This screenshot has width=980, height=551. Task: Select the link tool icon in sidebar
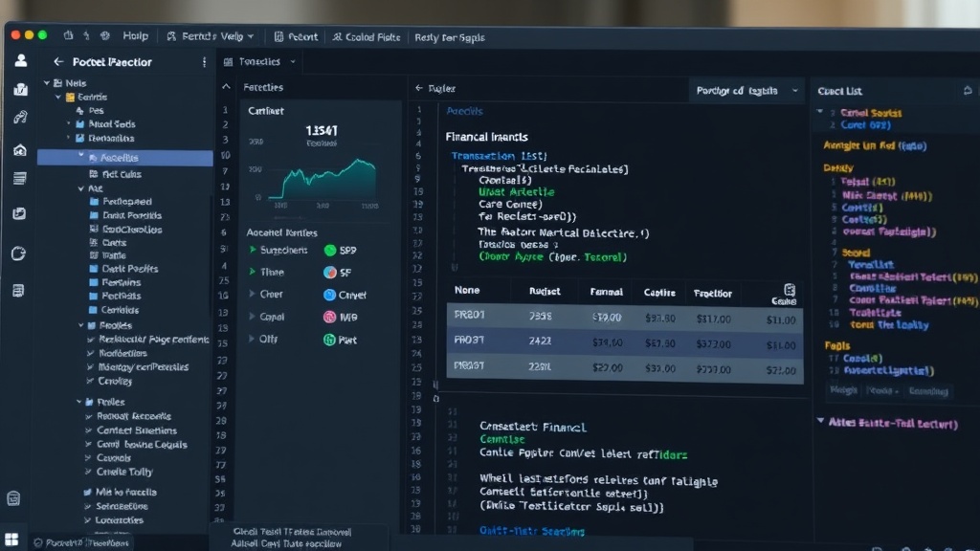click(20, 118)
